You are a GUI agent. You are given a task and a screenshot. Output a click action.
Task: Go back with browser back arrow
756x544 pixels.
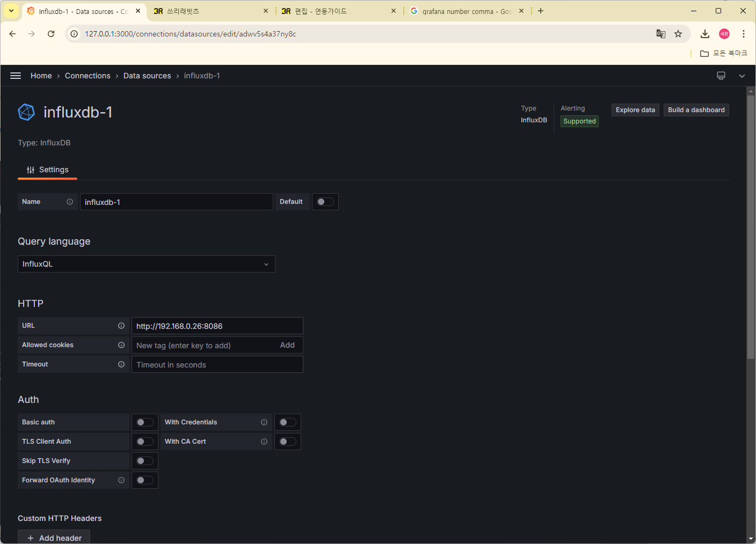(x=12, y=34)
